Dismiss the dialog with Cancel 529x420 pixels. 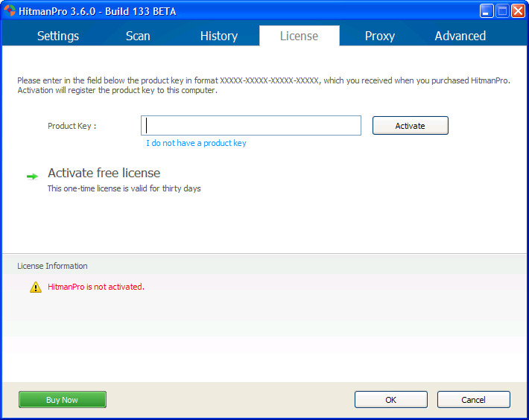point(474,399)
